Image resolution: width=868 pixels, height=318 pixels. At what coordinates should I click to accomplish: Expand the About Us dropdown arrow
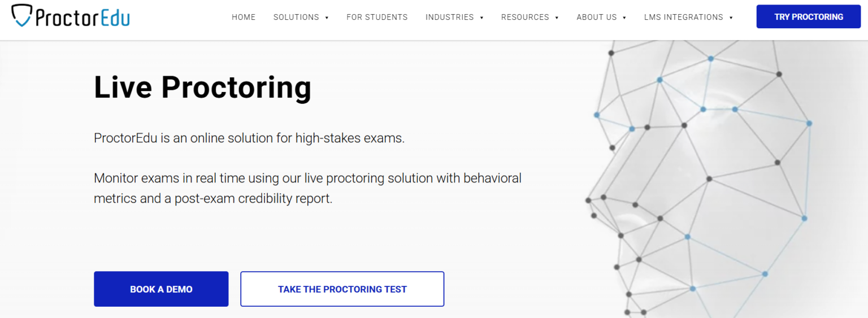click(624, 18)
